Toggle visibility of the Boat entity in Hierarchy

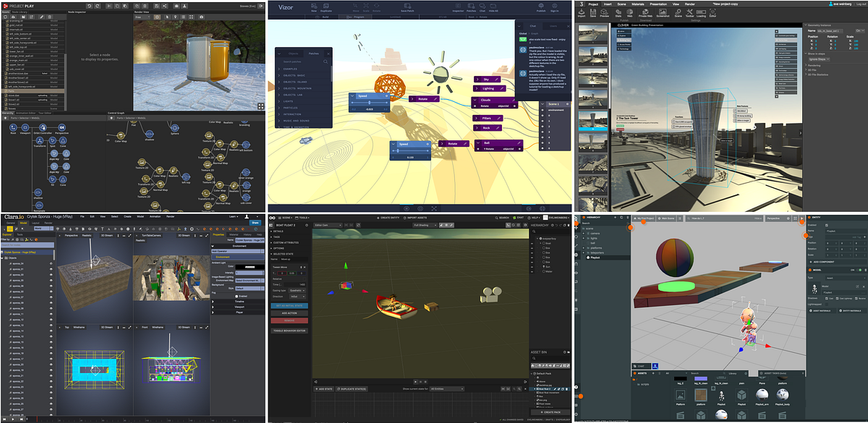pyautogui.click(x=532, y=244)
